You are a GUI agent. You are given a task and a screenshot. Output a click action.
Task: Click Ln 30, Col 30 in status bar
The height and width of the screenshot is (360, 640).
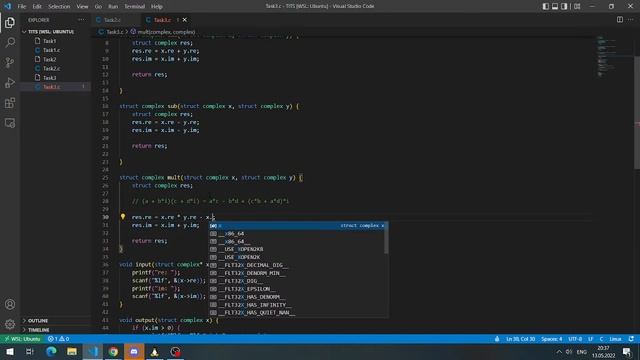pos(520,339)
